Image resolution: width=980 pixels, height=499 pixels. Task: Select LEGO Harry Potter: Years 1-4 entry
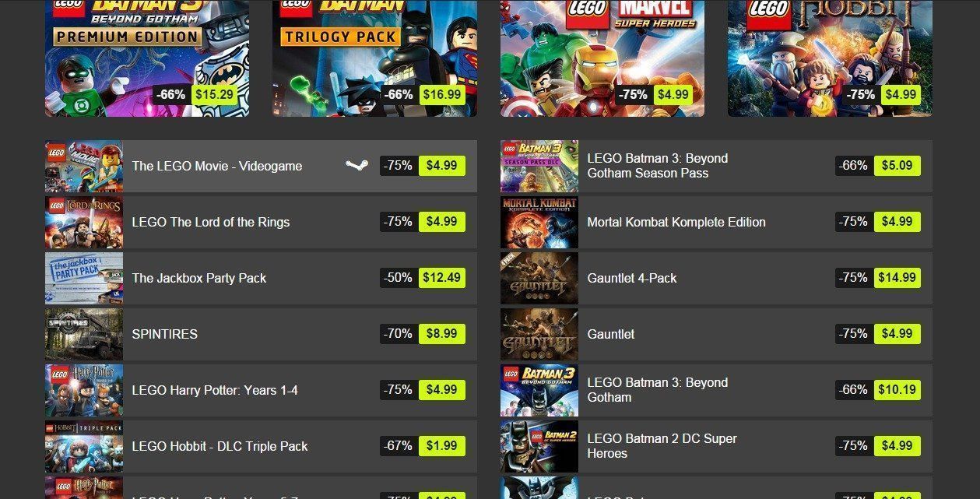click(x=215, y=390)
